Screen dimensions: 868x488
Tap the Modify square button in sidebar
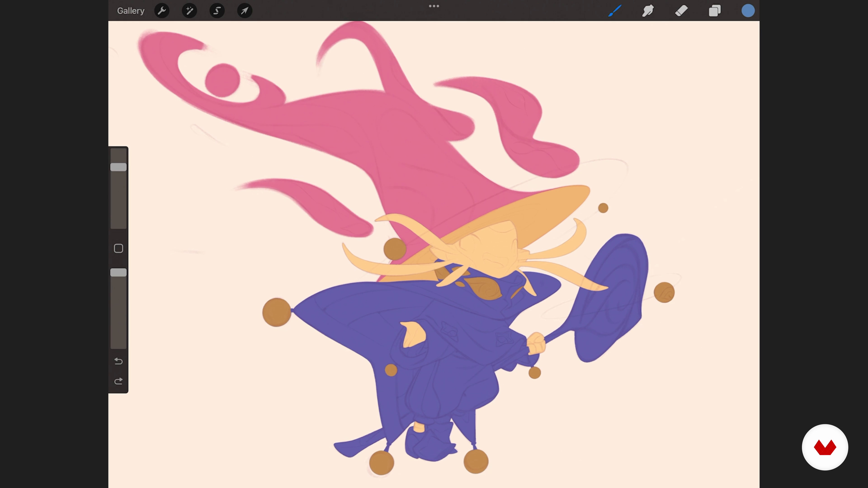(118, 249)
